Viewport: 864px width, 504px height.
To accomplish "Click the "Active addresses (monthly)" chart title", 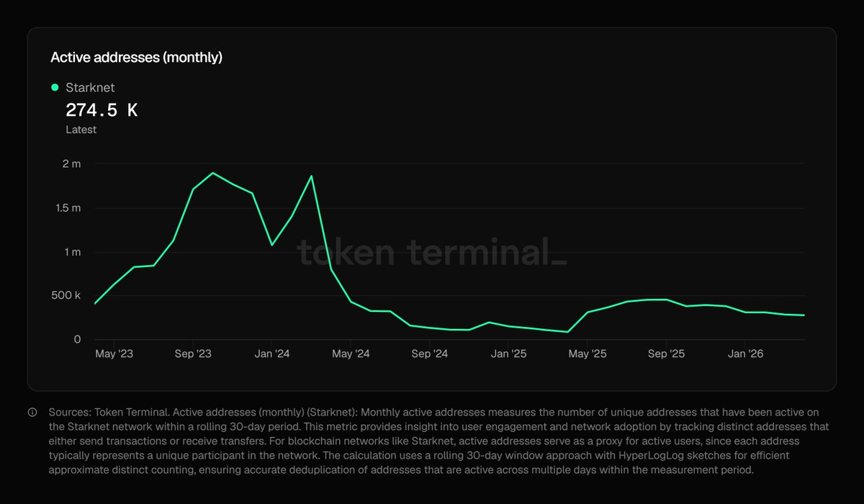I will click(136, 58).
